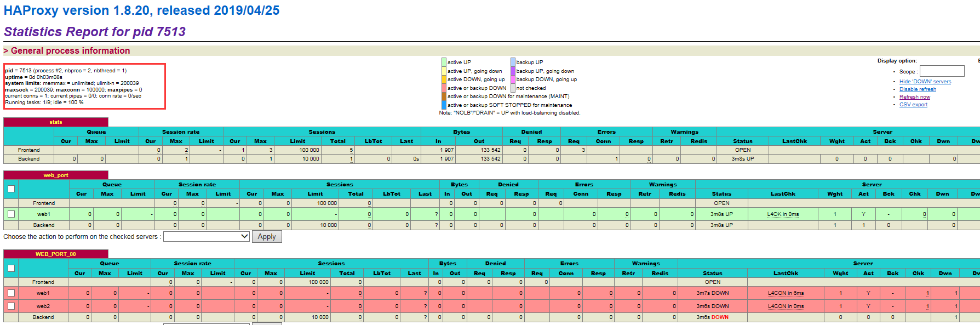
Task: Click 'web1' server name in WEB_PORT_80 table
Action: click(43, 293)
